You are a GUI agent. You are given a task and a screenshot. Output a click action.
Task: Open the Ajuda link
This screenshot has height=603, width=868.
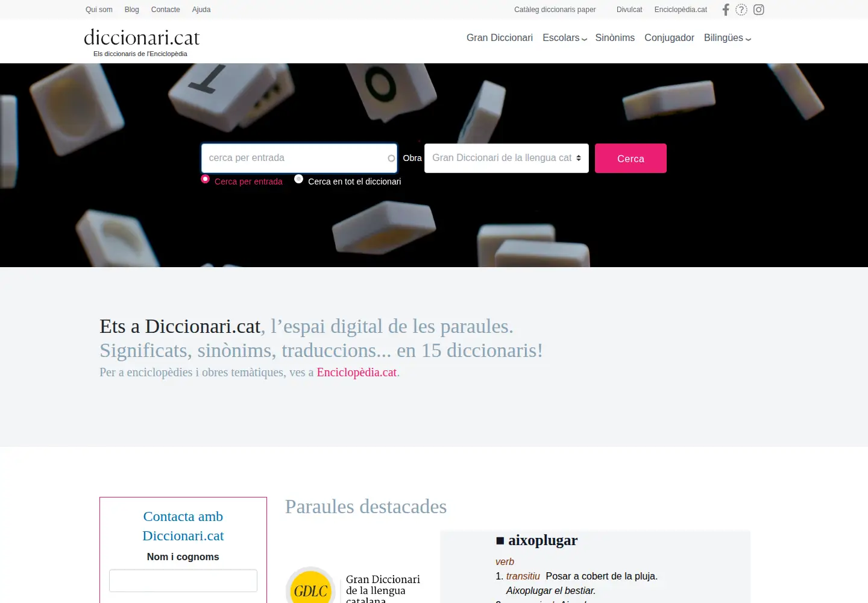tap(201, 10)
